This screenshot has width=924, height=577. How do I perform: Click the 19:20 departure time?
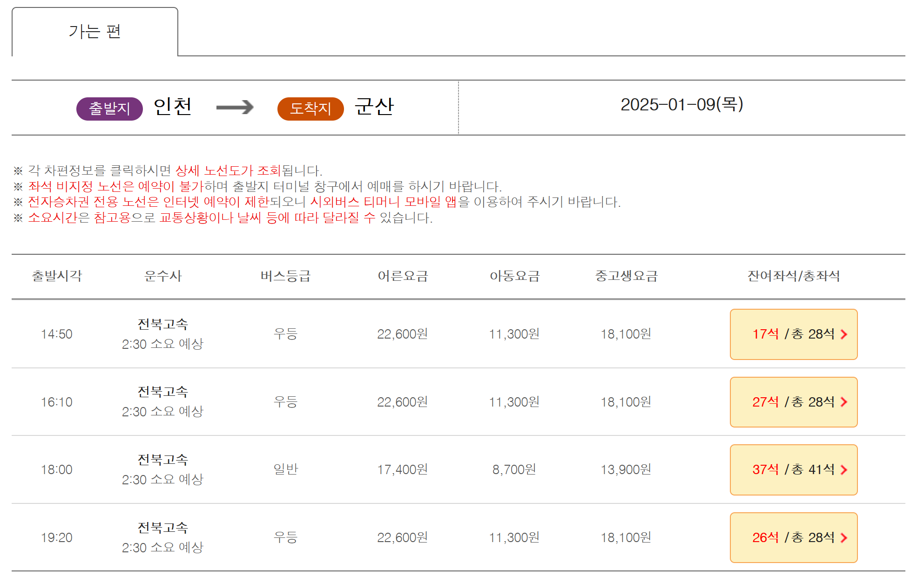(x=57, y=538)
